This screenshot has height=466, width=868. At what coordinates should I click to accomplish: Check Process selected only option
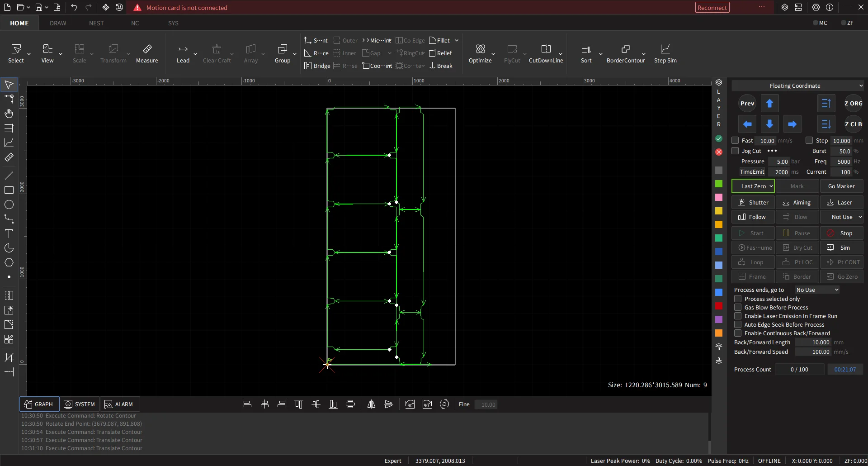(x=738, y=299)
